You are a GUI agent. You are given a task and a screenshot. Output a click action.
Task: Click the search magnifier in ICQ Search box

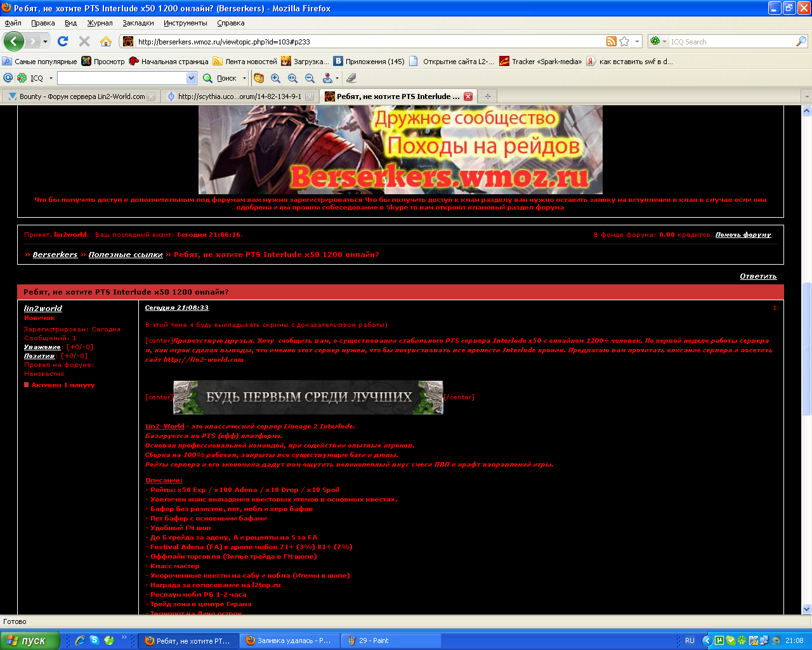(801, 41)
